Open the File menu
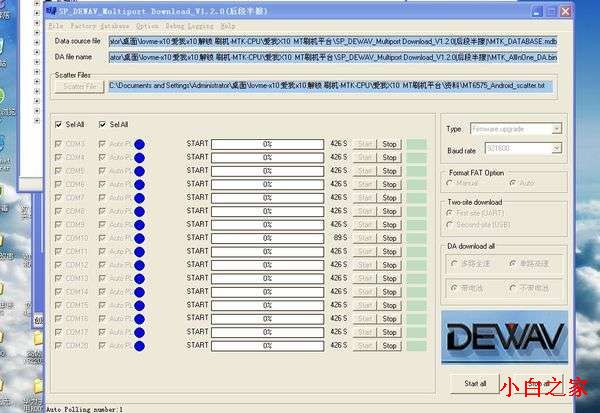The width and height of the screenshot is (600, 413). 56,26
